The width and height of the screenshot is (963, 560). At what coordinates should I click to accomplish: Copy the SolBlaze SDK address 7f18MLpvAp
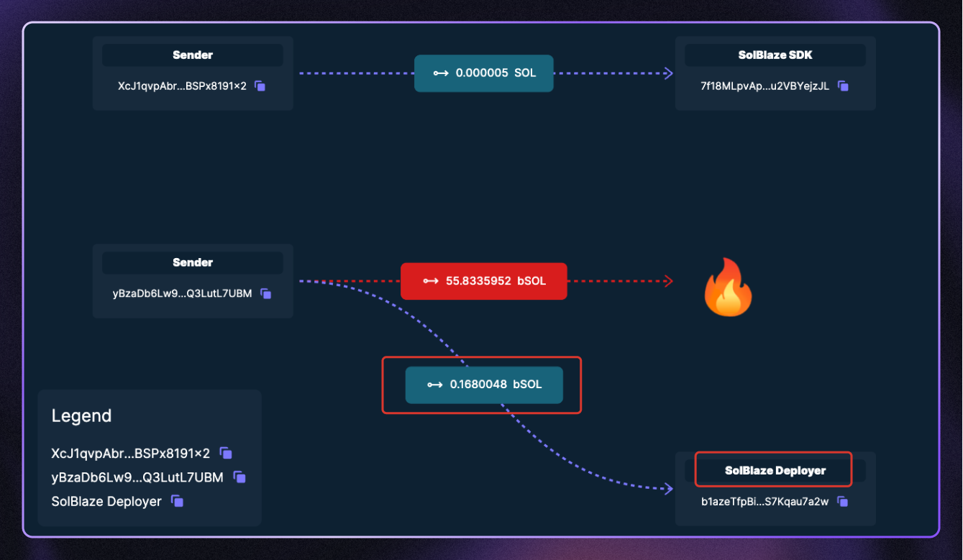(x=843, y=86)
